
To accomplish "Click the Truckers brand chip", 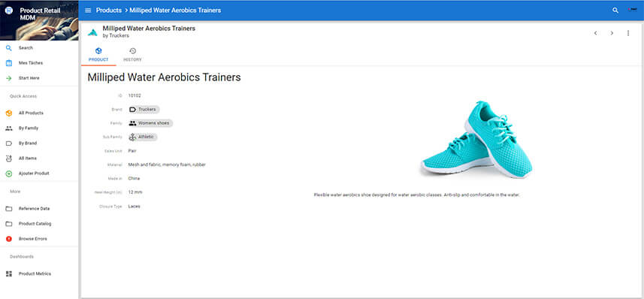I will (144, 110).
